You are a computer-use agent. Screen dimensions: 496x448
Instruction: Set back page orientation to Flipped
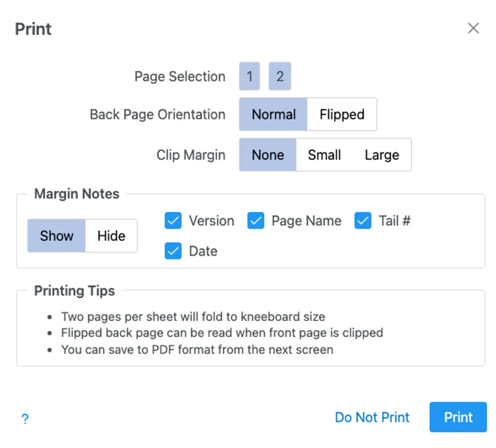(342, 114)
